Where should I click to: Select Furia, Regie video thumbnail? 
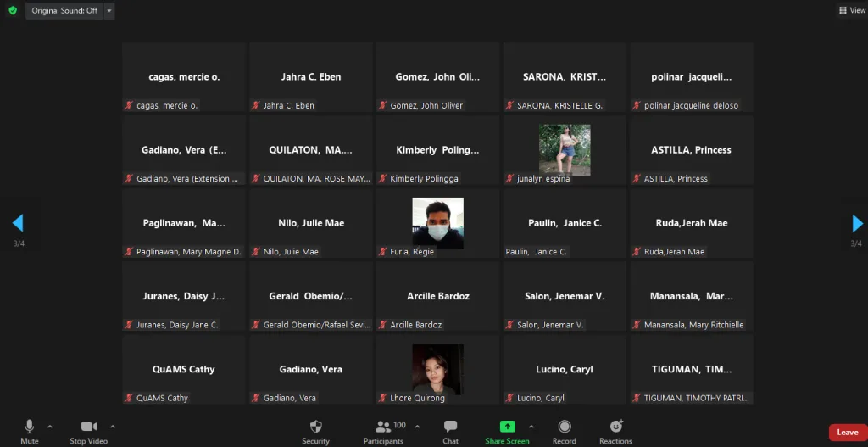tap(437, 223)
